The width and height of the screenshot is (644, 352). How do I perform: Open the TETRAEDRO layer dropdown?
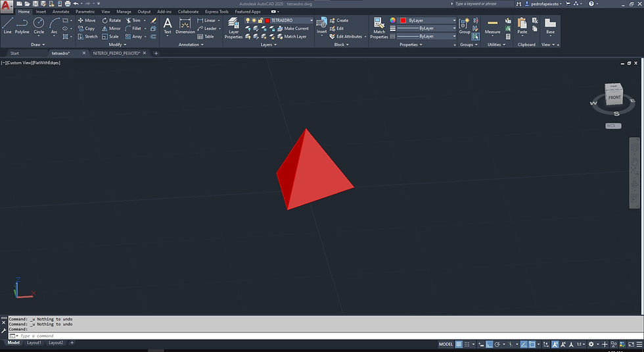(311, 20)
